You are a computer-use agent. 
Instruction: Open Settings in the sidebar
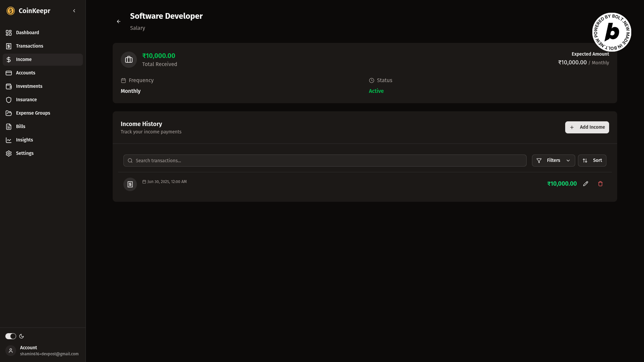pos(25,153)
